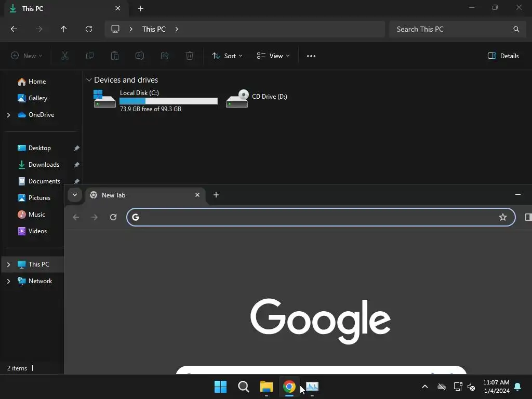532x399 pixels.
Task: Click This PC in the address breadcrumb
Action: point(154,29)
